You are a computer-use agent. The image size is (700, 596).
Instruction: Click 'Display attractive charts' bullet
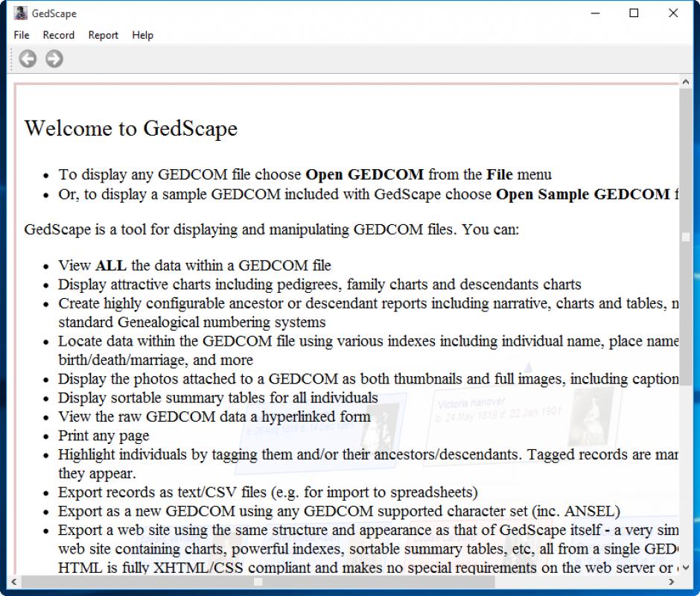(319, 285)
